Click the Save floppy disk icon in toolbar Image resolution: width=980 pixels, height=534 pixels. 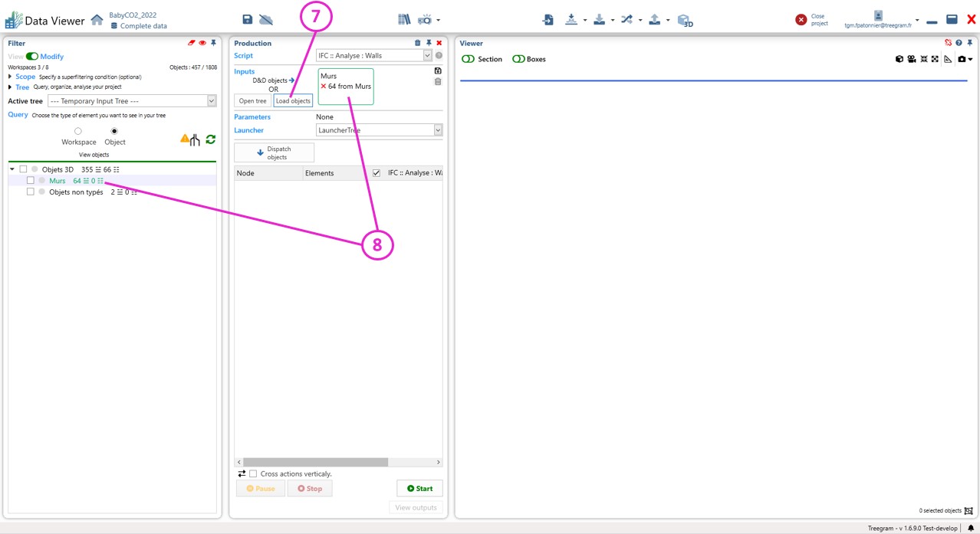247,19
